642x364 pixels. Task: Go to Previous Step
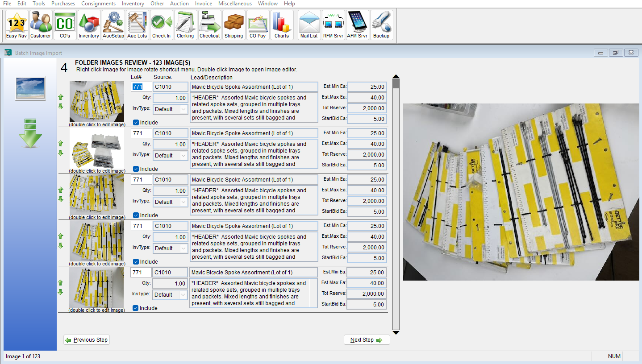tap(87, 340)
